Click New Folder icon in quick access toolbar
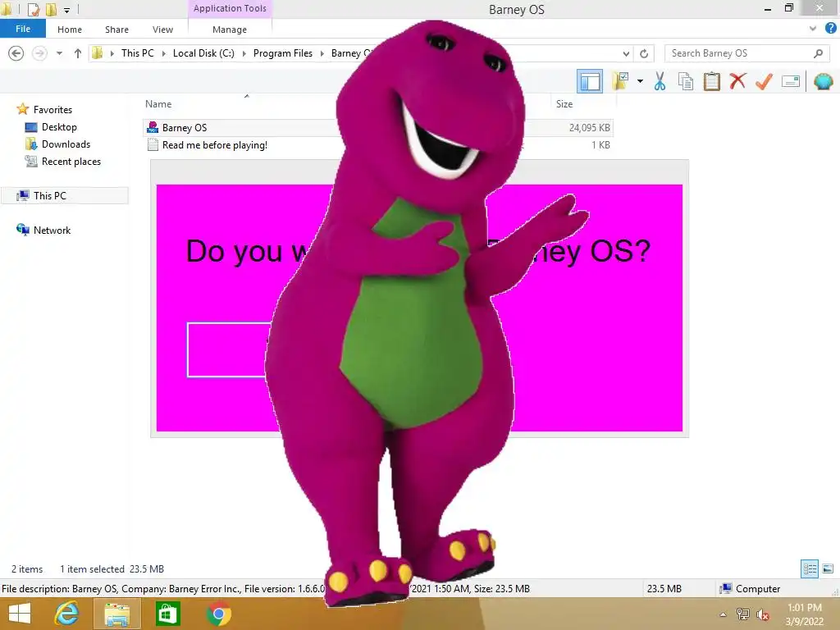 pyautogui.click(x=52, y=9)
